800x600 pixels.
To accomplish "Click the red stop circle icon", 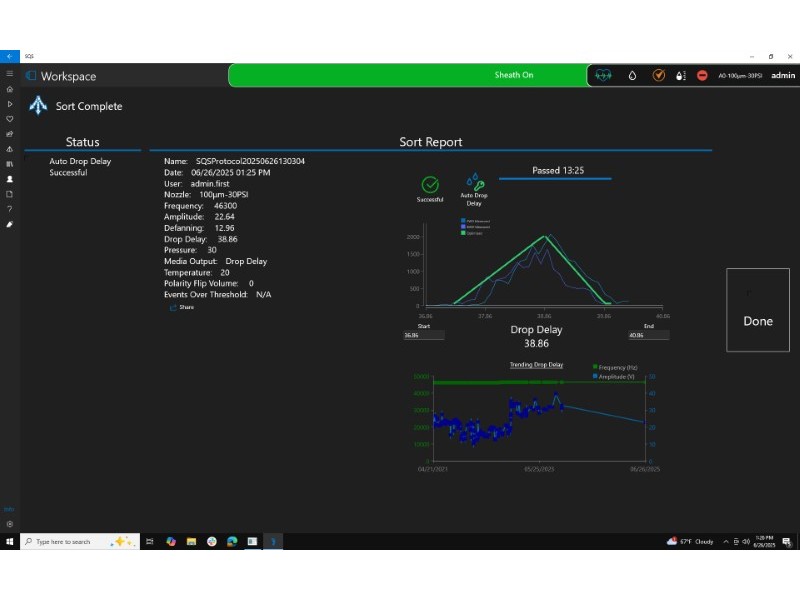I will pos(702,75).
